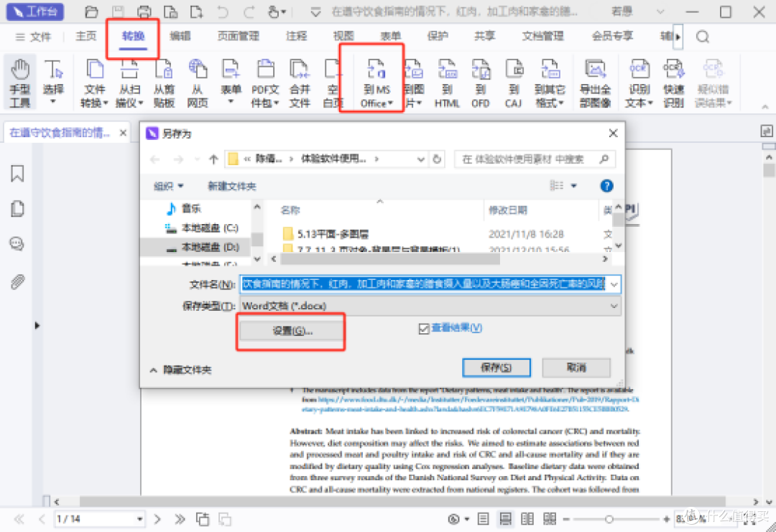Expand the left sidebar panel arrow
Image resolution: width=776 pixels, height=532 pixels.
pos(37,326)
